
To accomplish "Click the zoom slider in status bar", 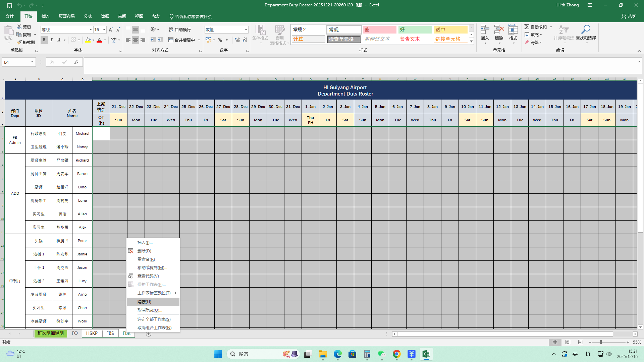I will [x=600, y=342].
